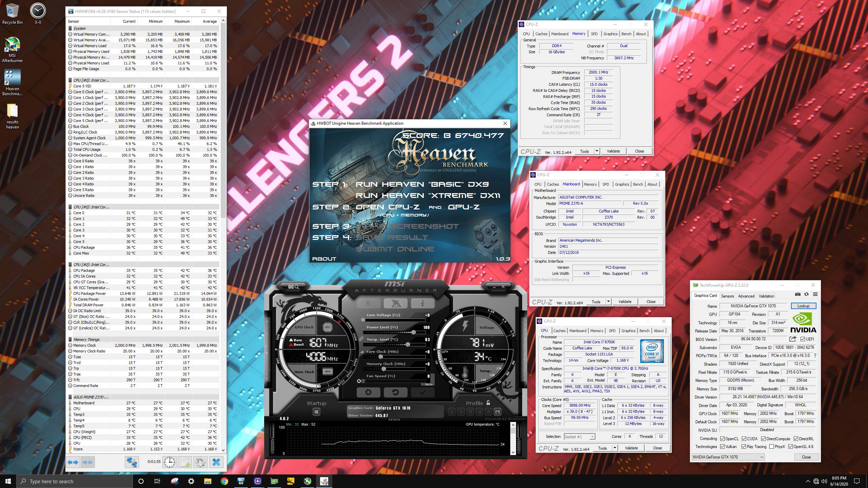The height and width of the screenshot is (488, 868).
Task: Click GPU-Z BIOS export share icon
Action: click(792, 339)
